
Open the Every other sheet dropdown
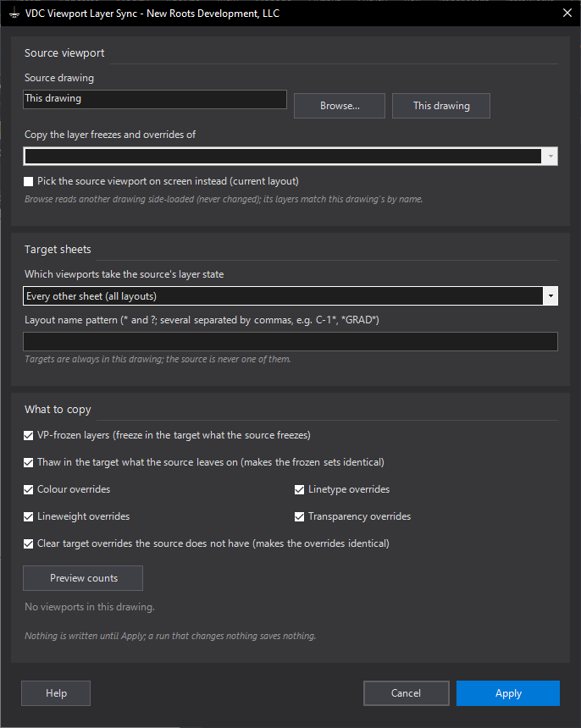[290, 296]
